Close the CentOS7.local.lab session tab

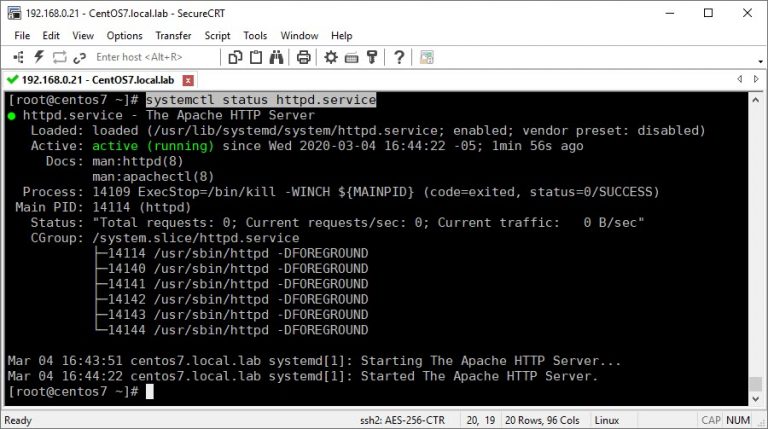[x=188, y=80]
